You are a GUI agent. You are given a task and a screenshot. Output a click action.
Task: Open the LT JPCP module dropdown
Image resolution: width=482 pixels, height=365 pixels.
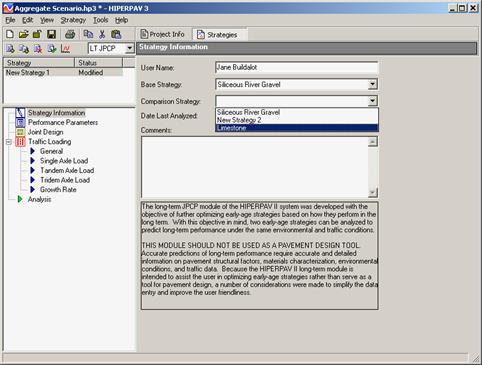pos(130,49)
